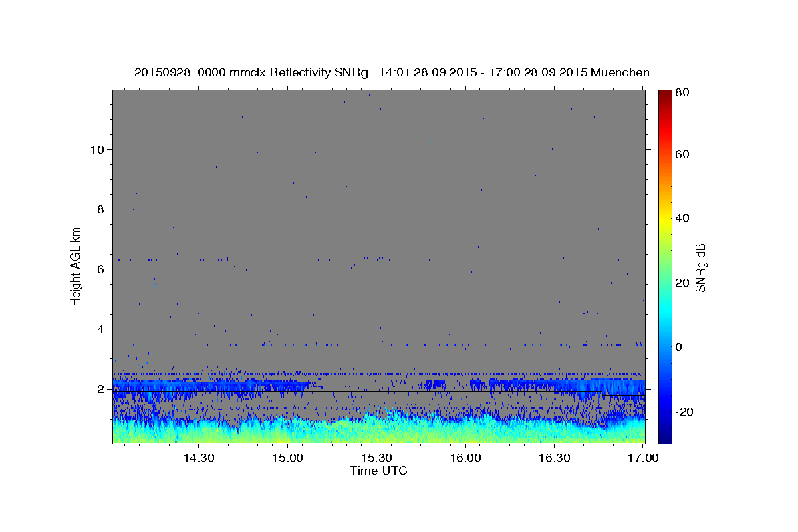
Task: Click the 'SNRg dB' colorbar label
Action: 700,267
